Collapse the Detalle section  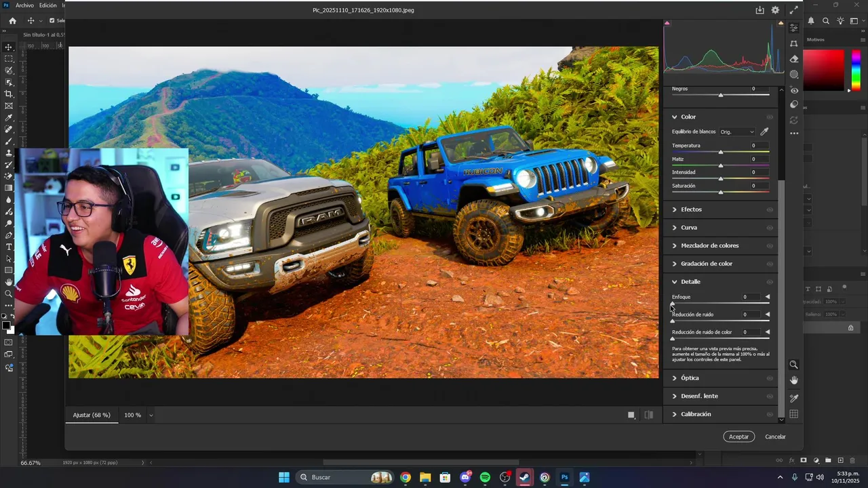[x=674, y=281]
